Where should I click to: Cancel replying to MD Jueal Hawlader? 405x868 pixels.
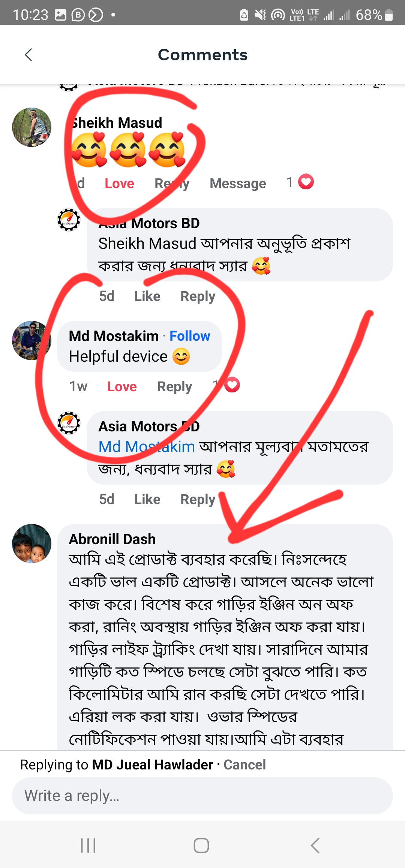pyautogui.click(x=244, y=765)
